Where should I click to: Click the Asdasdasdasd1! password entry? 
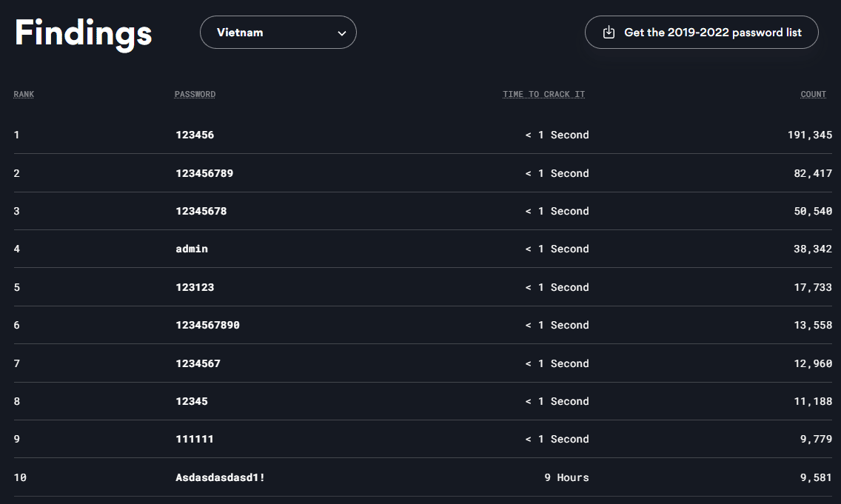point(220,477)
